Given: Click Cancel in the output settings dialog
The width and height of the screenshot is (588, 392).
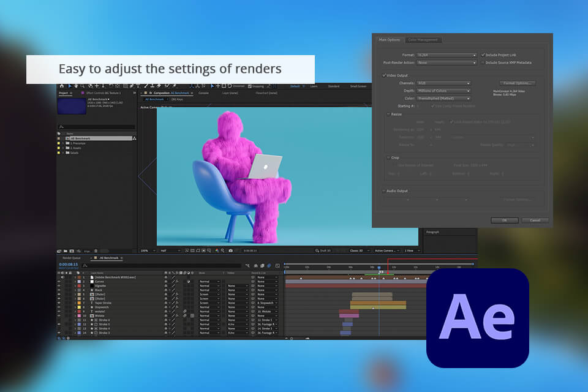Looking at the screenshot, I should point(535,221).
